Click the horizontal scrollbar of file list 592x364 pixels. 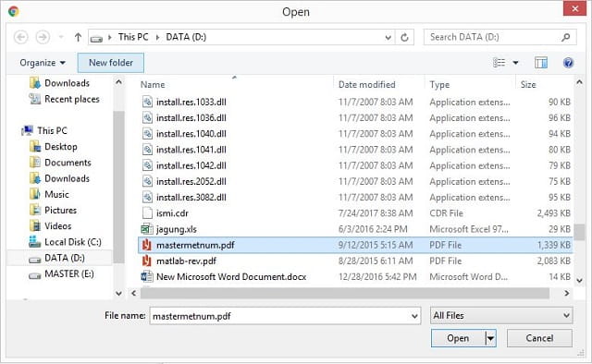(345, 293)
